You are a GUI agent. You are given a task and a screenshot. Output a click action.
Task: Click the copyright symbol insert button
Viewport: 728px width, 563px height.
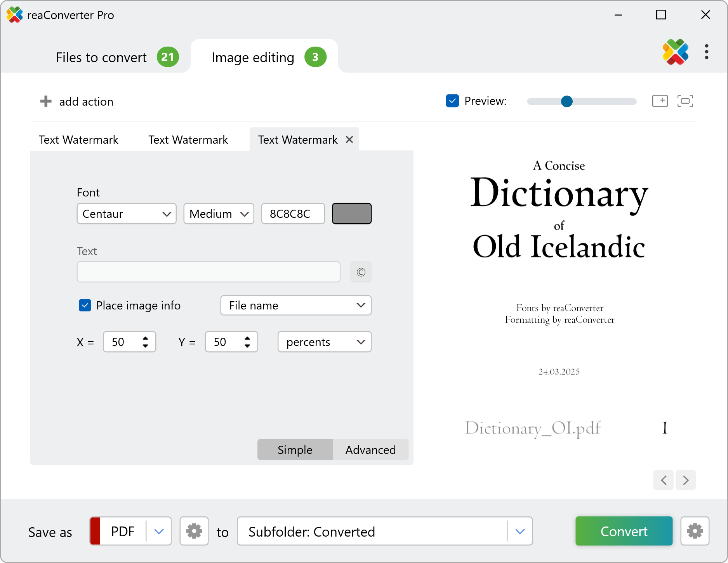(x=361, y=272)
